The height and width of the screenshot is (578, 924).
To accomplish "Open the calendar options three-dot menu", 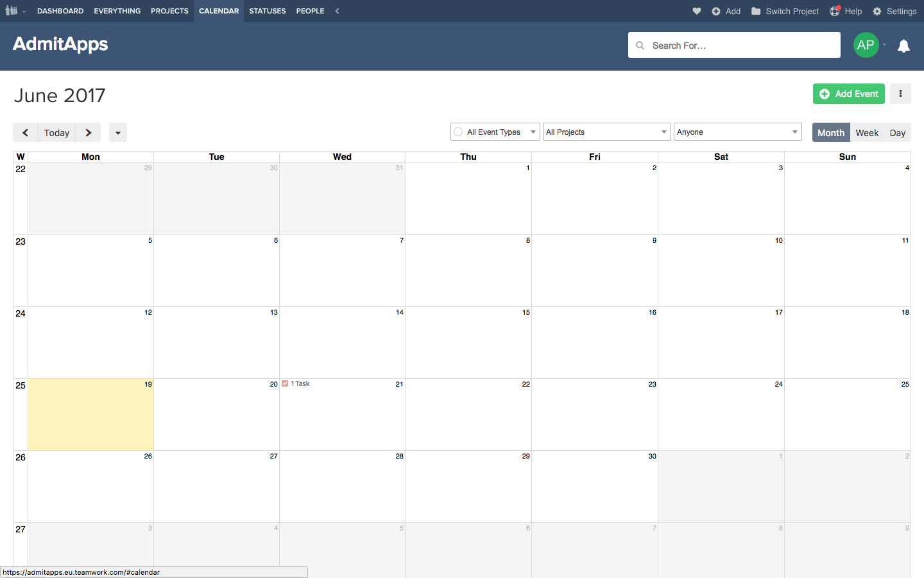I will click(x=900, y=94).
